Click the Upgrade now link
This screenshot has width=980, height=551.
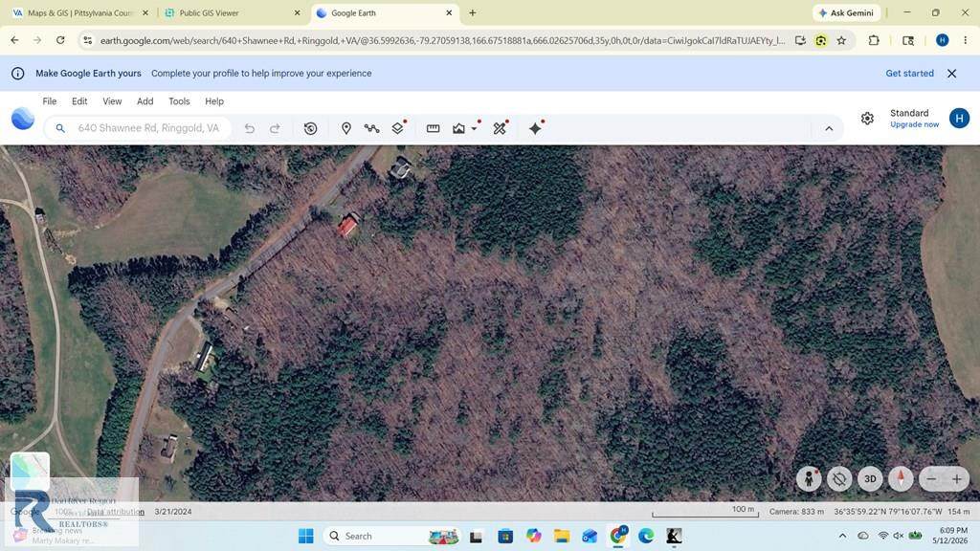pos(914,124)
